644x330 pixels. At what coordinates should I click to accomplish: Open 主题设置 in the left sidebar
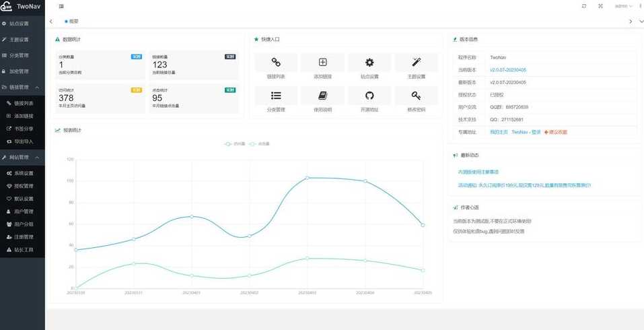[x=22, y=40]
